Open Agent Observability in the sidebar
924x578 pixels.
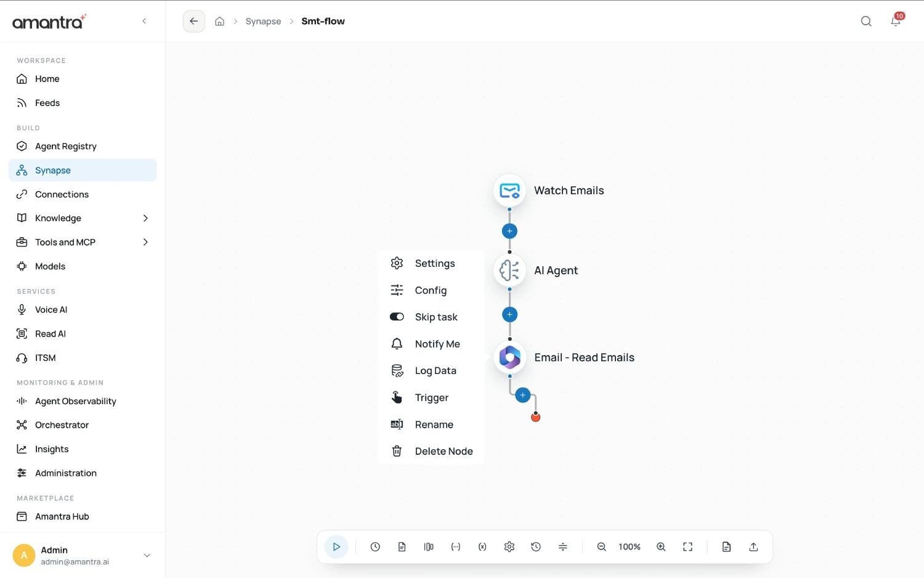coord(83,401)
